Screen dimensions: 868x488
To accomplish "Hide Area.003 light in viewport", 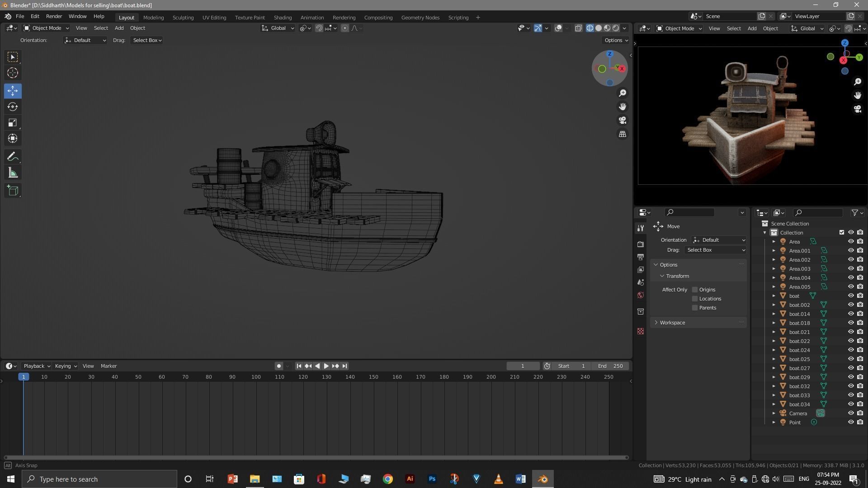I will [850, 268].
